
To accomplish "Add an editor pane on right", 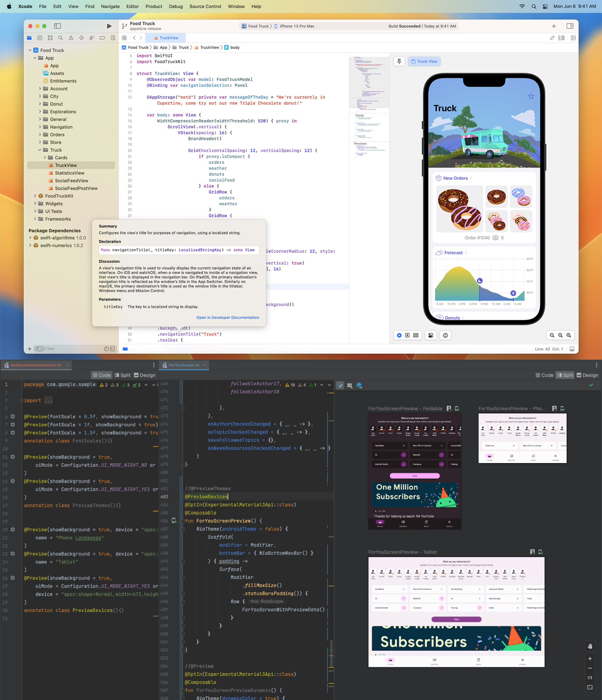I will [573, 38].
